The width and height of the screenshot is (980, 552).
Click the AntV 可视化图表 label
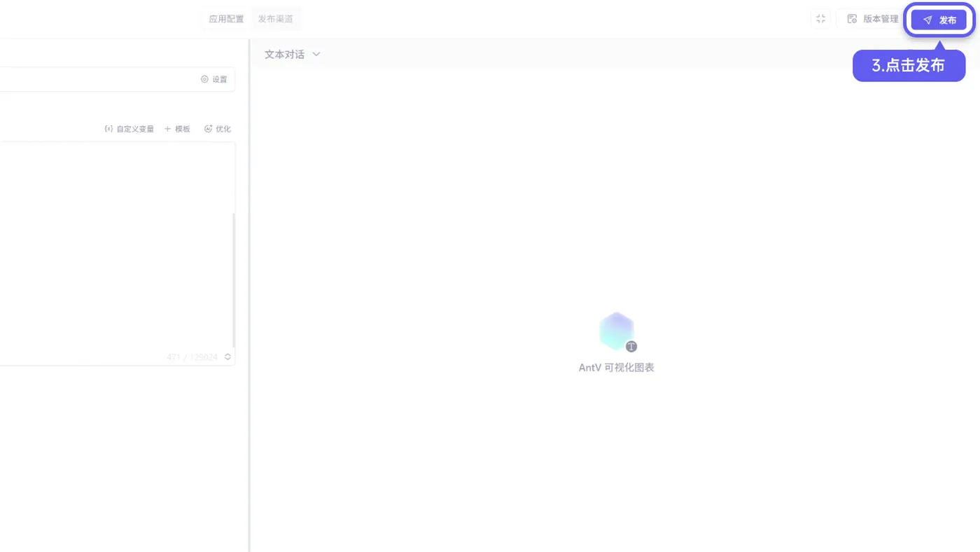pyautogui.click(x=616, y=368)
